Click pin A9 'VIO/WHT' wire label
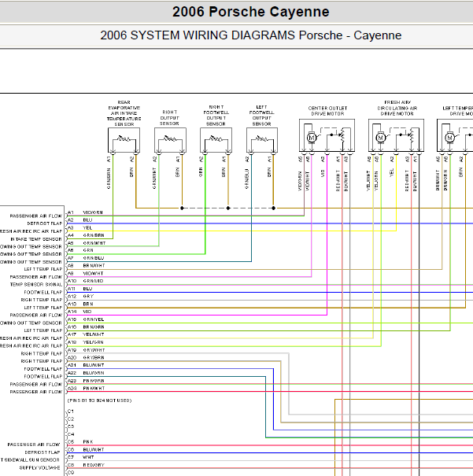Viewport: 473px width, 476px height. point(93,274)
